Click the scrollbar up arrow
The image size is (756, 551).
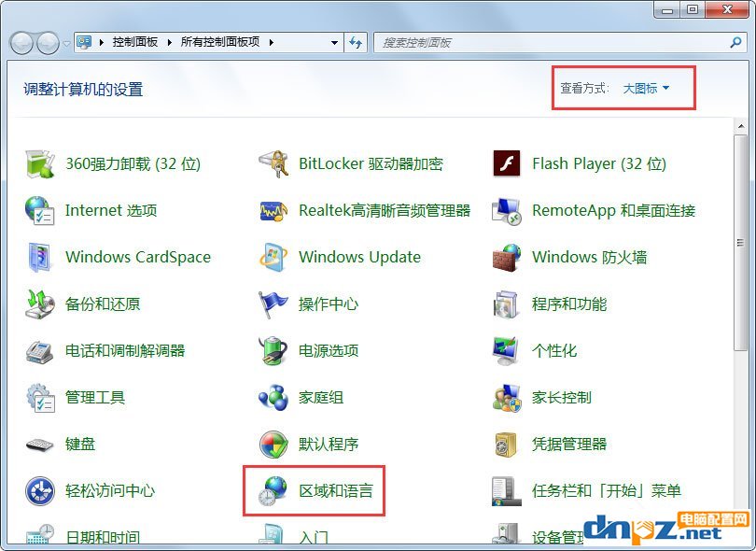(740, 126)
